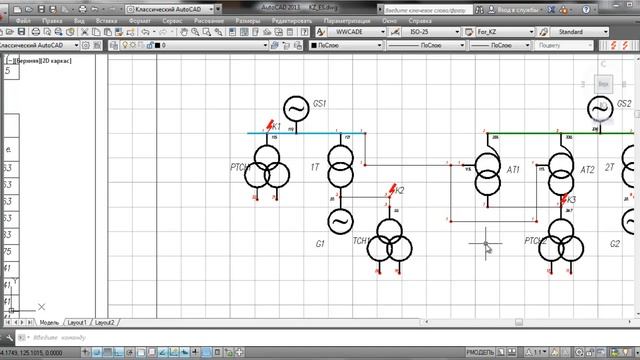
Task: Open the Рисование menu
Action: click(209, 20)
